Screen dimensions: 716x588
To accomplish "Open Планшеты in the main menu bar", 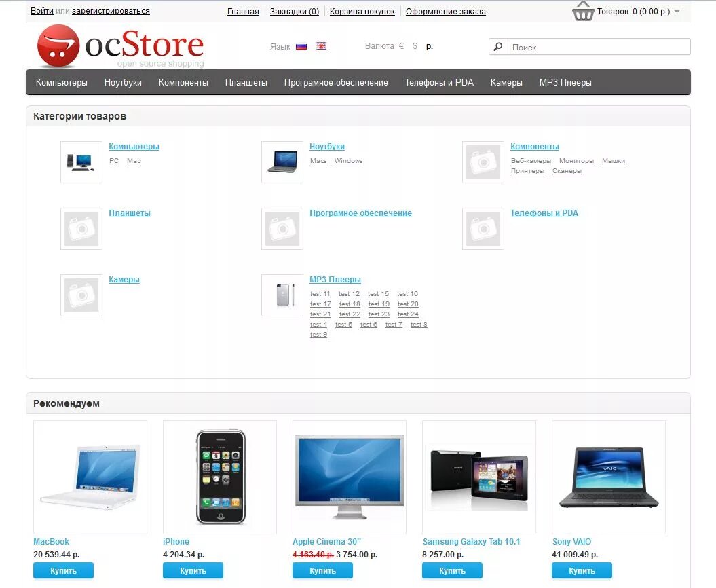I will tap(246, 83).
